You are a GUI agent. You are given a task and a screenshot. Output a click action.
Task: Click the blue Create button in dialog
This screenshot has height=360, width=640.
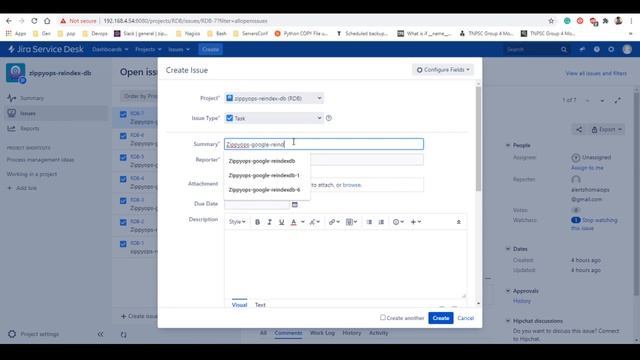tap(441, 318)
